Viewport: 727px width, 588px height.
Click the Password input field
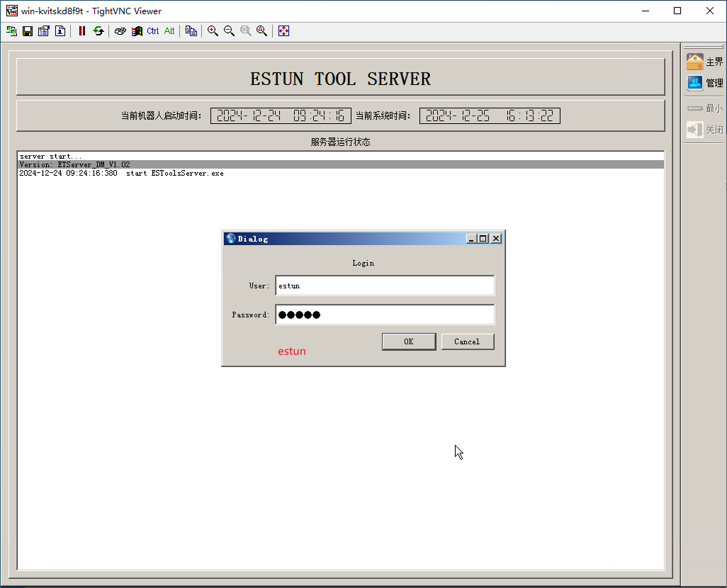click(385, 315)
